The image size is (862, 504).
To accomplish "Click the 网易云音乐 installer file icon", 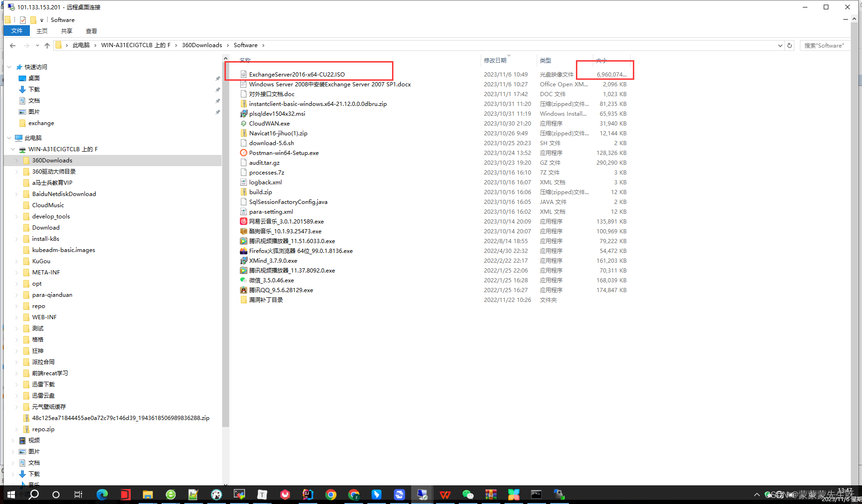I will pyautogui.click(x=244, y=221).
